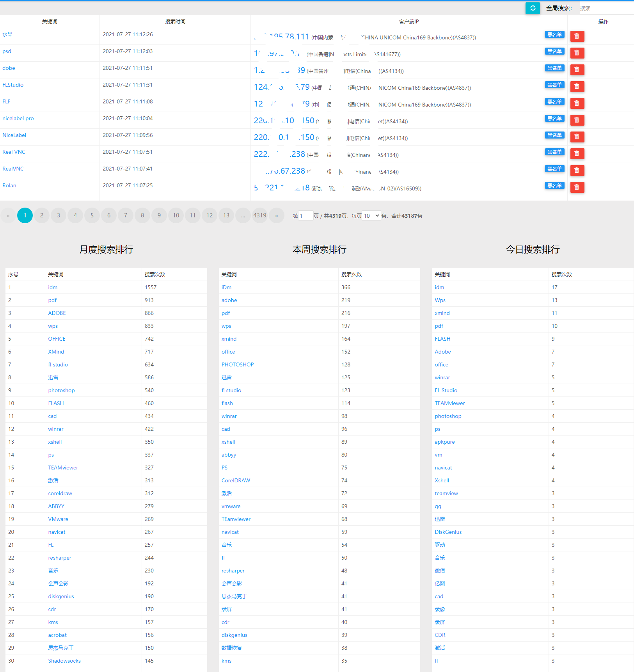Trash the RealVNC search record
The width and height of the screenshot is (634, 672).
point(577,171)
